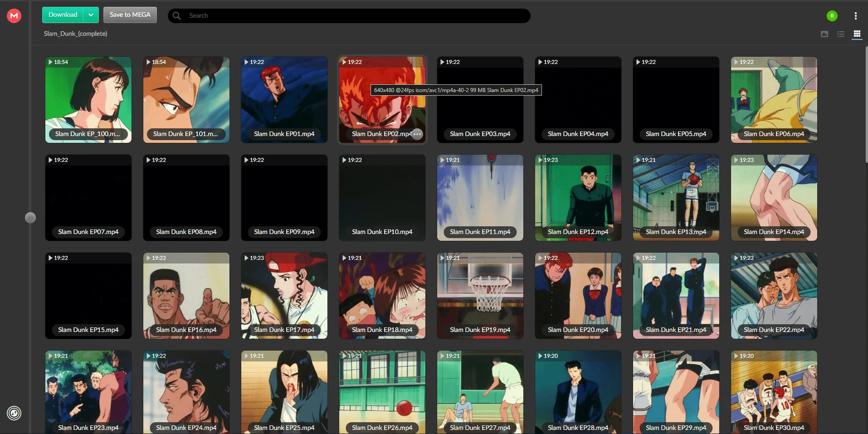Expand the sidebar with the arrow handle

(x=30, y=218)
